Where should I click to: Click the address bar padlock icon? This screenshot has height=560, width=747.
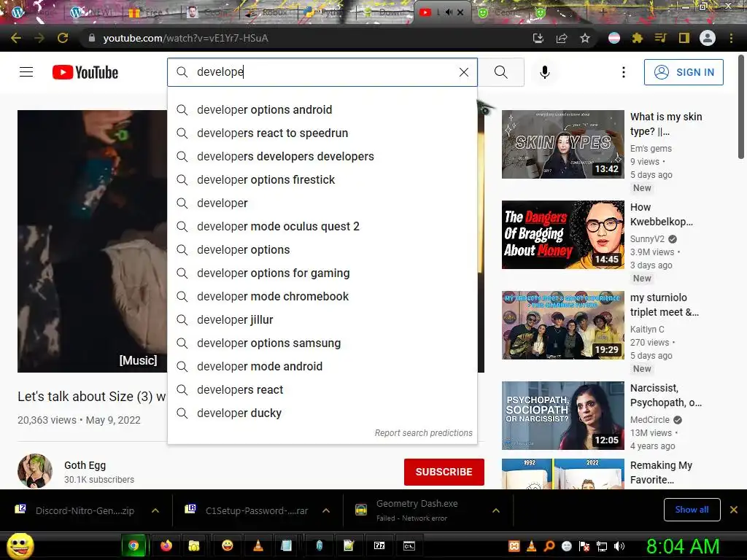click(x=92, y=38)
